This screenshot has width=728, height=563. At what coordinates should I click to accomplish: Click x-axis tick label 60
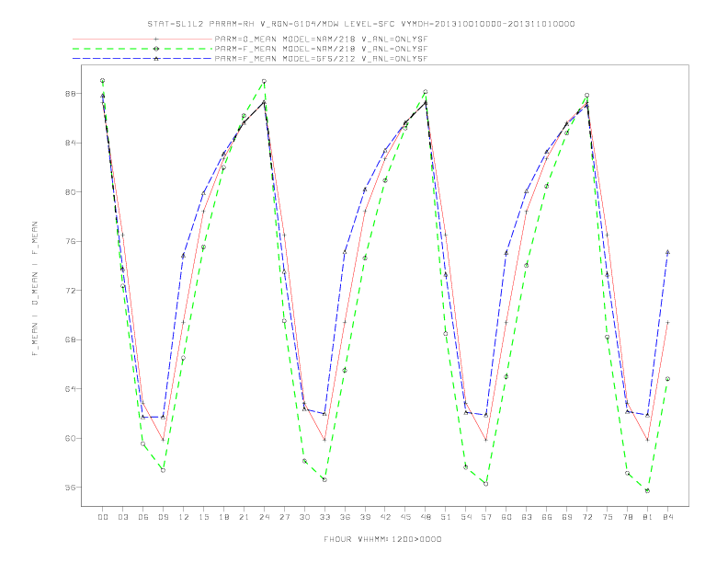tap(506, 517)
